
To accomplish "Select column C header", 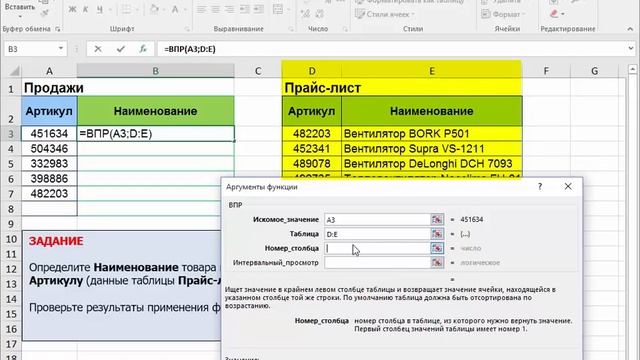I will [x=258, y=71].
